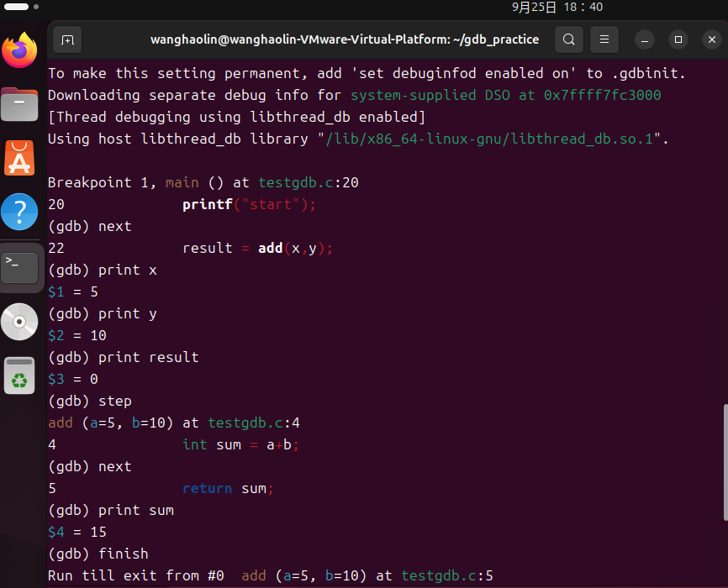The height and width of the screenshot is (588, 728).
Task: Open the disc drive icon in dock
Action: tap(19, 322)
